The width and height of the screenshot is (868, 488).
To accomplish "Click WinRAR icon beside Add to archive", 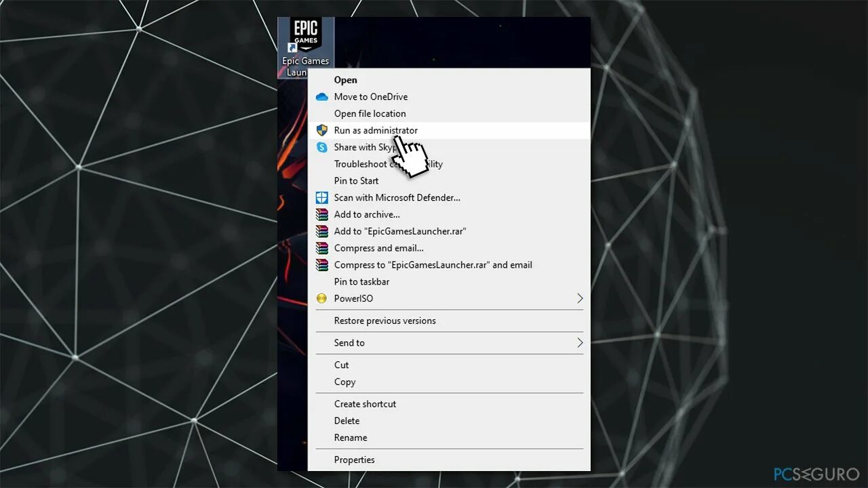I will (322, 215).
